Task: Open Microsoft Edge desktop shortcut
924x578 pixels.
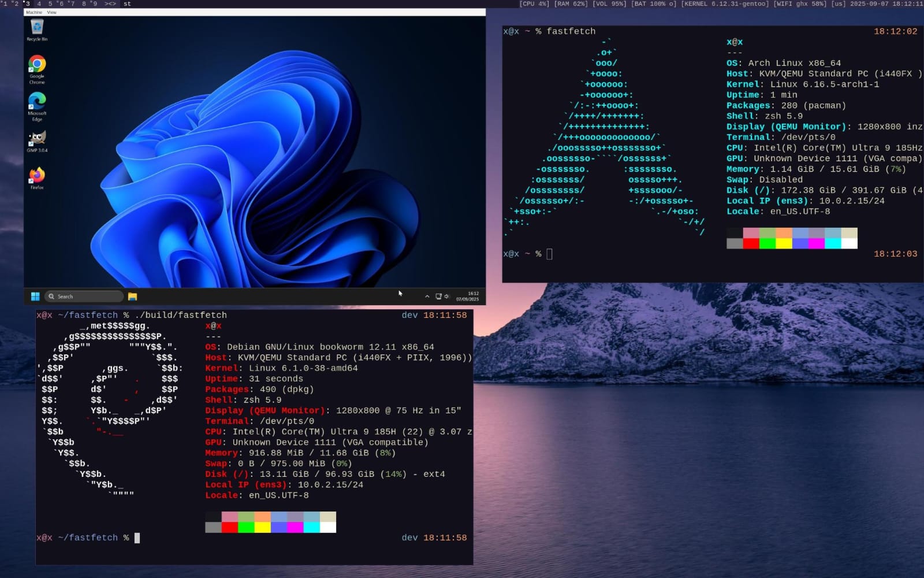Action: (x=37, y=102)
